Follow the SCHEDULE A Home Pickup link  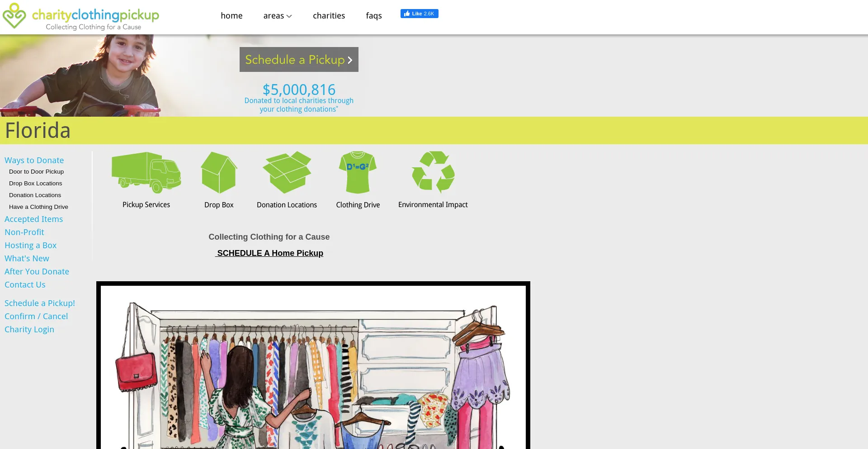tap(269, 253)
